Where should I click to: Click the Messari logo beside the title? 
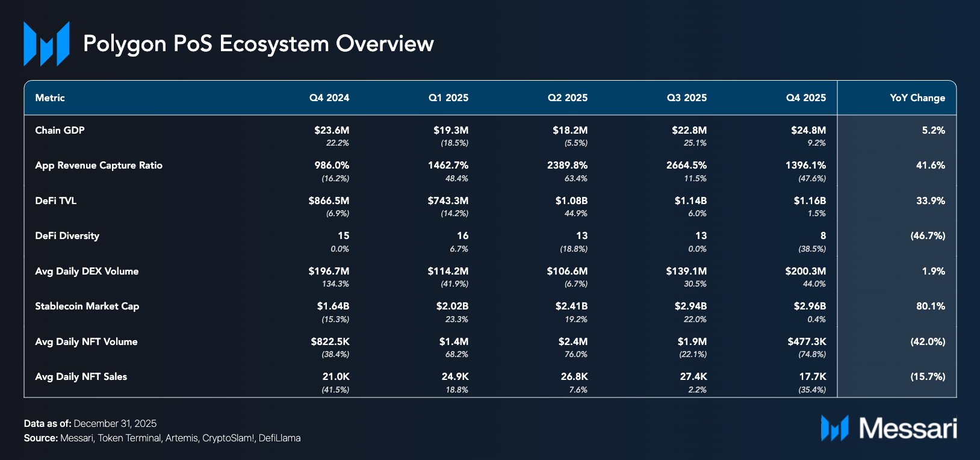click(46, 44)
